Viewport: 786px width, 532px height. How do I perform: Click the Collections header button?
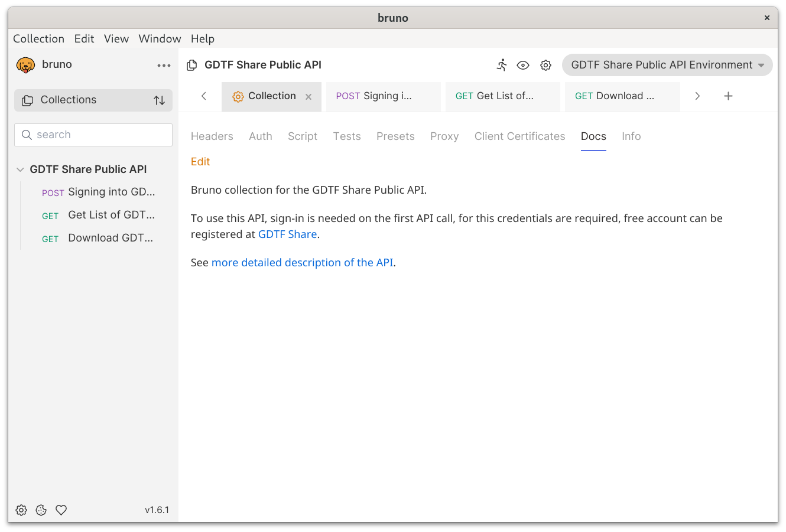coord(93,100)
